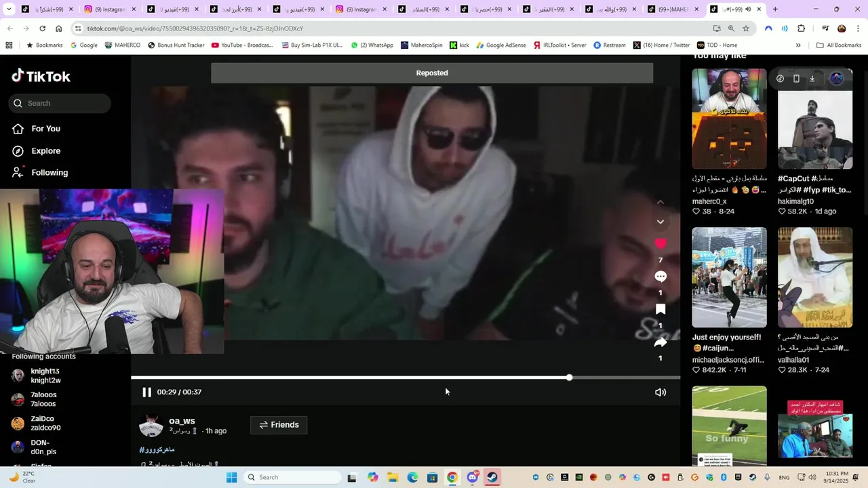This screenshot has height=488, width=868.
Task: Open Just enjoy yourself video thumbnail
Action: (x=729, y=277)
